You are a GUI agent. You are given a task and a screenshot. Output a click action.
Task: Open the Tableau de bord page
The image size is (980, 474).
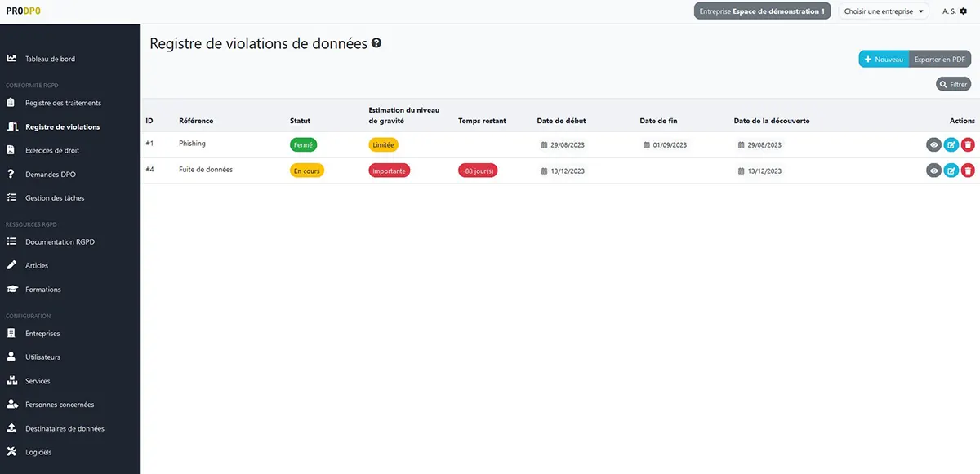pyautogui.click(x=51, y=59)
